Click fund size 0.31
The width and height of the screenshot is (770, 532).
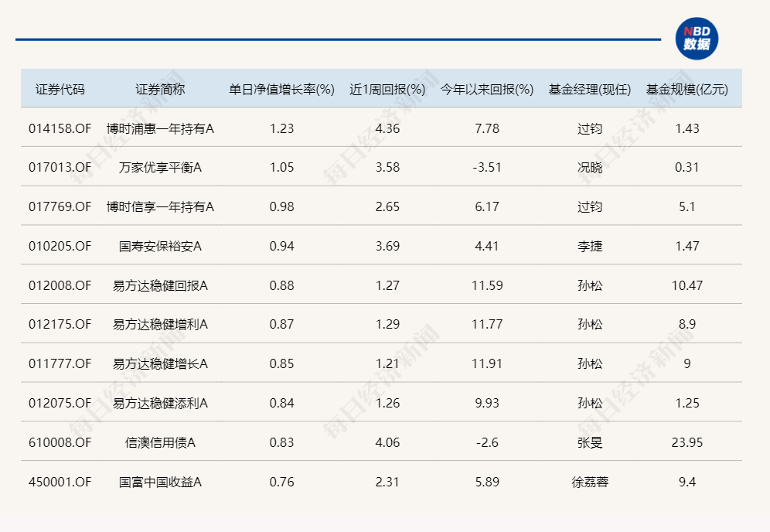point(687,168)
